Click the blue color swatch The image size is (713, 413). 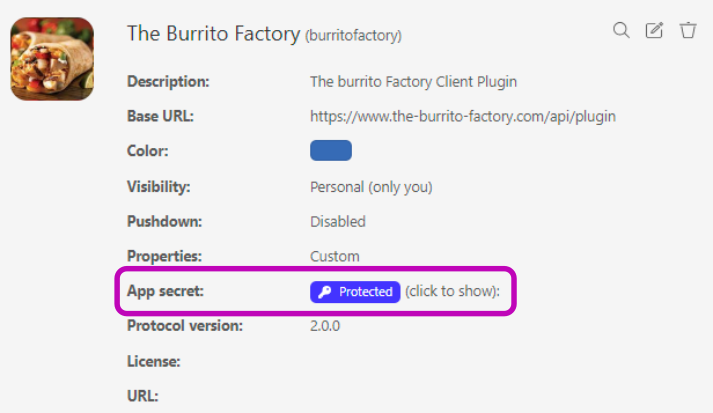[331, 151]
